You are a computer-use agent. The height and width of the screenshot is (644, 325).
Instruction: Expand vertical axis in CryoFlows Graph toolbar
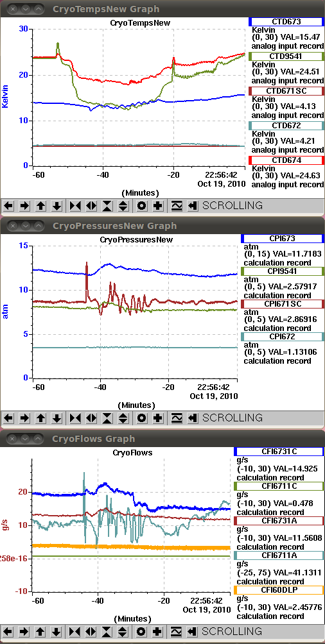tap(123, 631)
